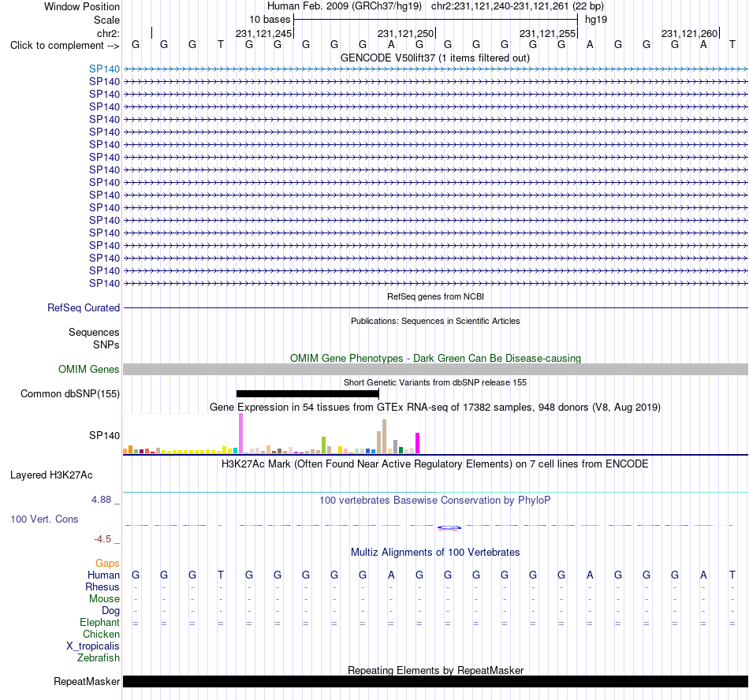Click the OMIM Genes label
The image size is (749, 700).
(x=89, y=370)
